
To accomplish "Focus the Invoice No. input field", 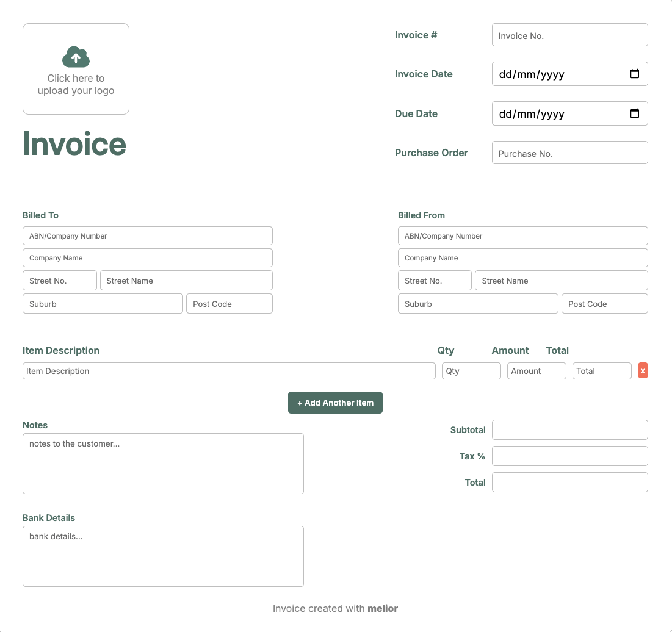I will coord(569,35).
